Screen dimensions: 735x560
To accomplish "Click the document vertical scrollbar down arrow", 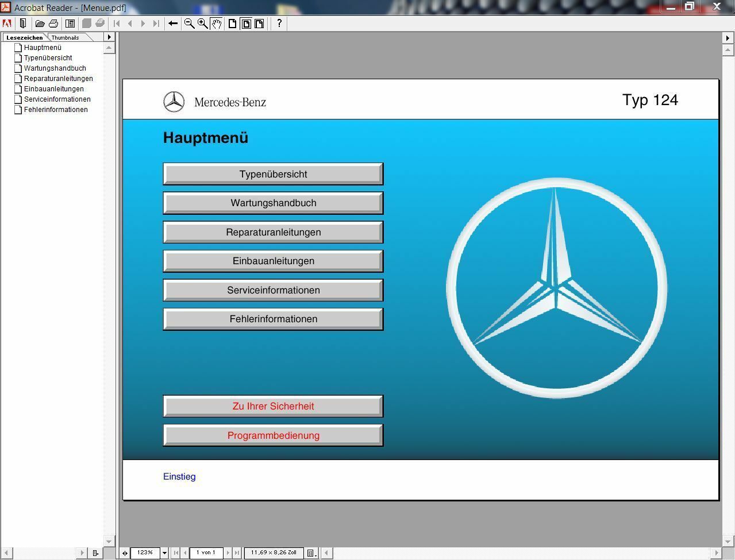I will 728,542.
